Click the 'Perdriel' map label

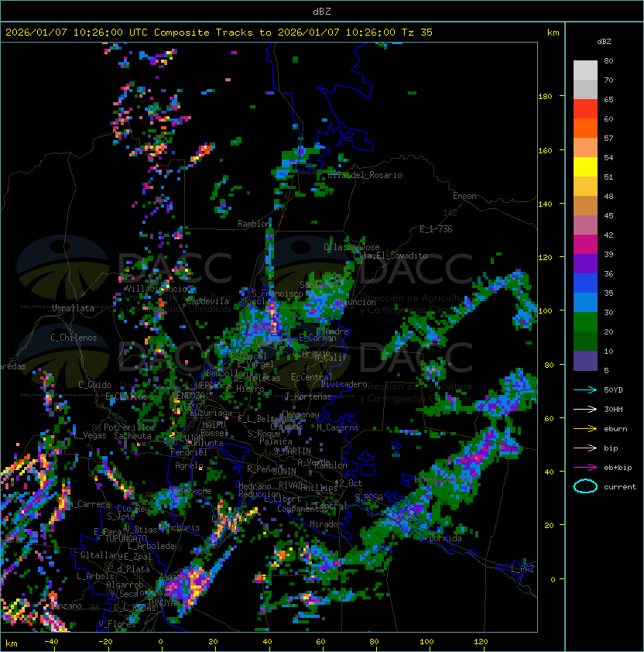[x=189, y=451]
